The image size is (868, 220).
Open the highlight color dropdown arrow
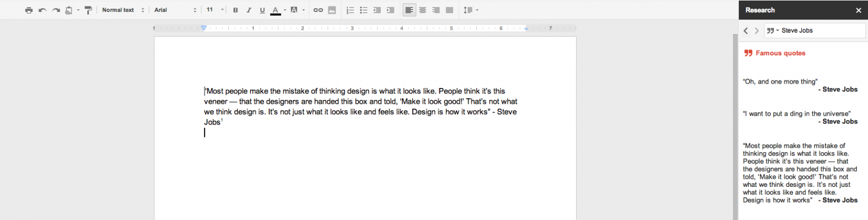[303, 10]
